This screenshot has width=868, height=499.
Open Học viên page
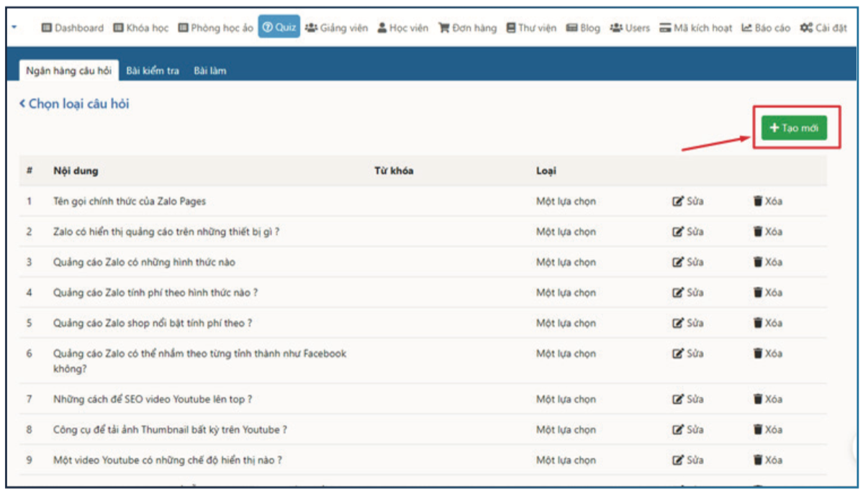(x=403, y=28)
